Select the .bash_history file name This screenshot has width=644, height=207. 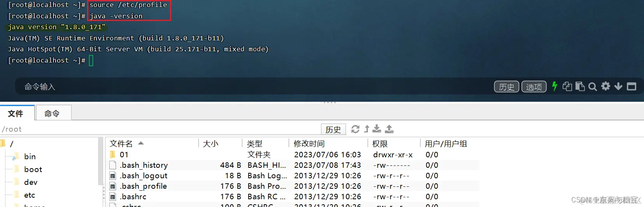[x=144, y=165]
